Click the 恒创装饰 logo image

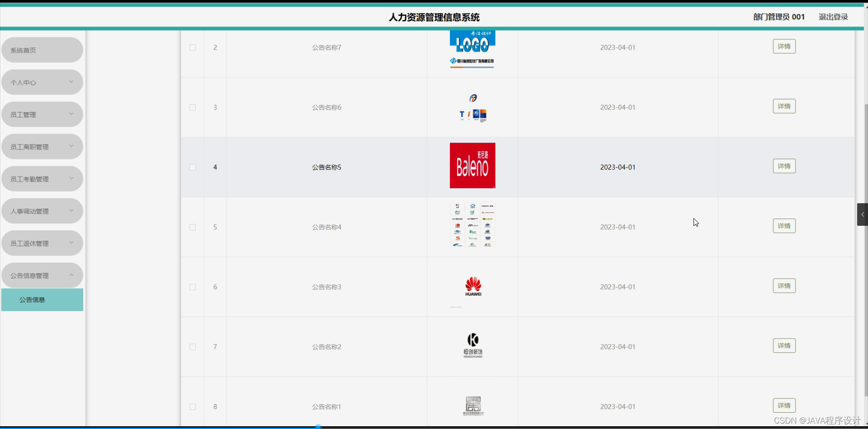tap(473, 345)
